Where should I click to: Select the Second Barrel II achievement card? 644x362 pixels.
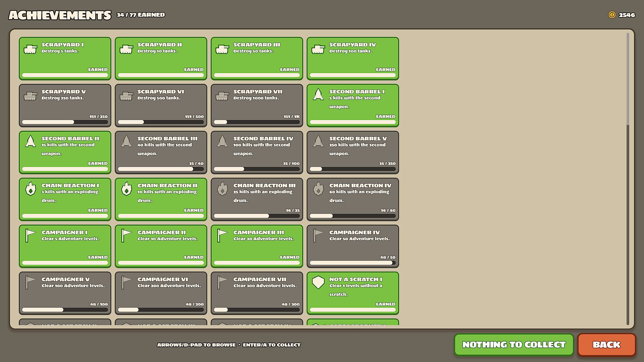tap(65, 153)
